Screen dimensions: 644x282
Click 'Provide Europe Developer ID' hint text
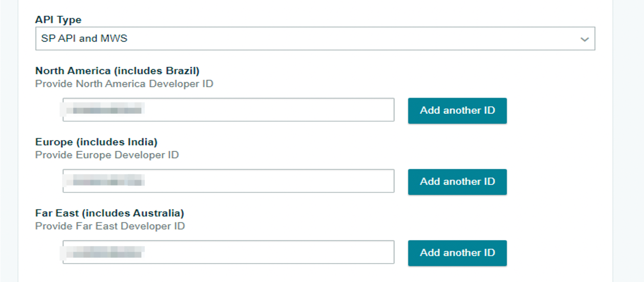tap(107, 155)
